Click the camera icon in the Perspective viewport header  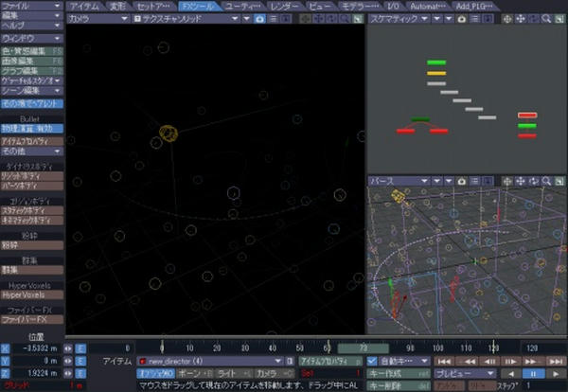[462, 181]
